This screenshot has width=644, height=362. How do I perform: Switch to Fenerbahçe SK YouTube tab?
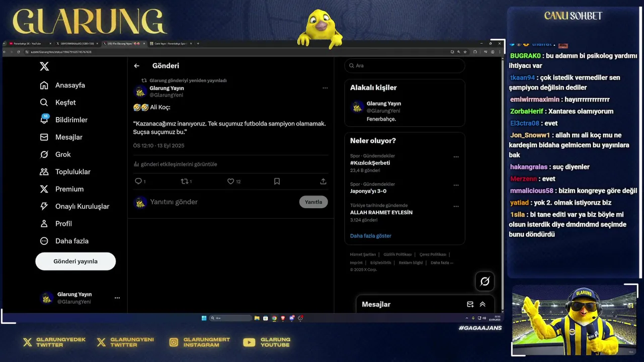point(29,44)
